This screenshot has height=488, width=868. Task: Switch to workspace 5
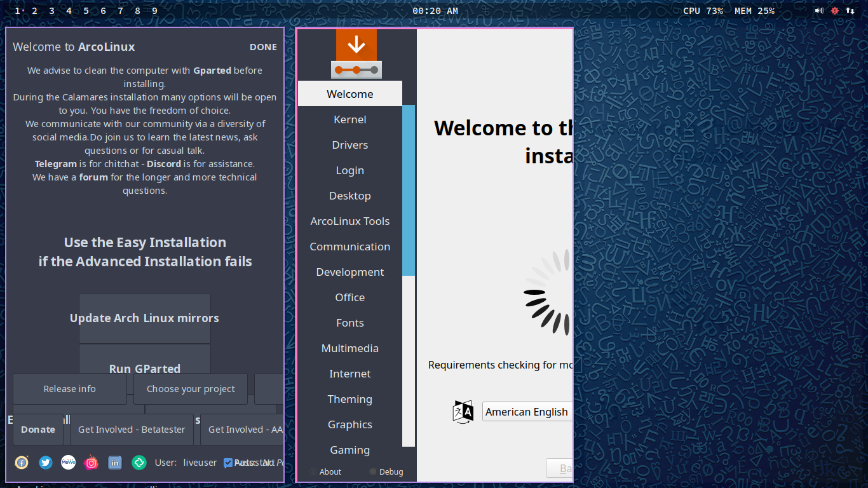86,11
